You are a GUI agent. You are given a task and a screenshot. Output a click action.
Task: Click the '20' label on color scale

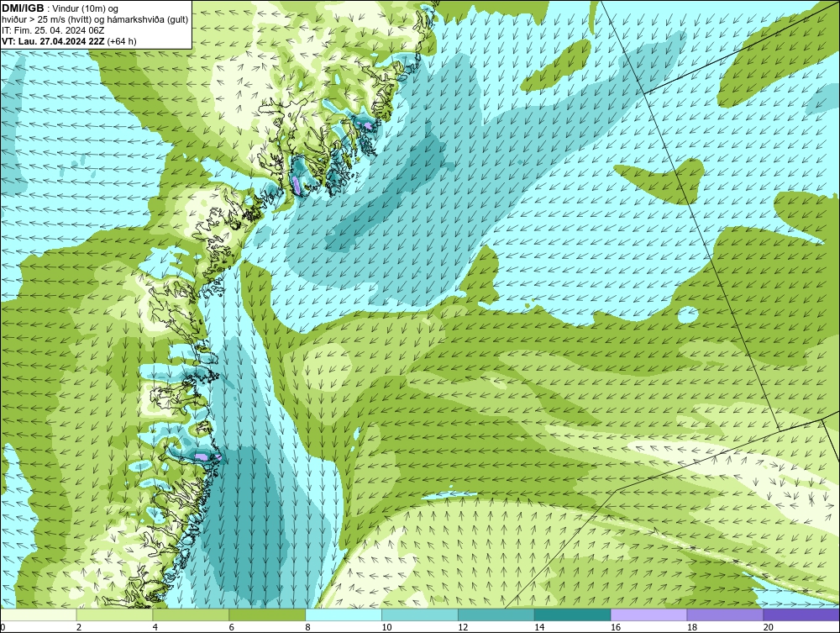click(x=769, y=627)
